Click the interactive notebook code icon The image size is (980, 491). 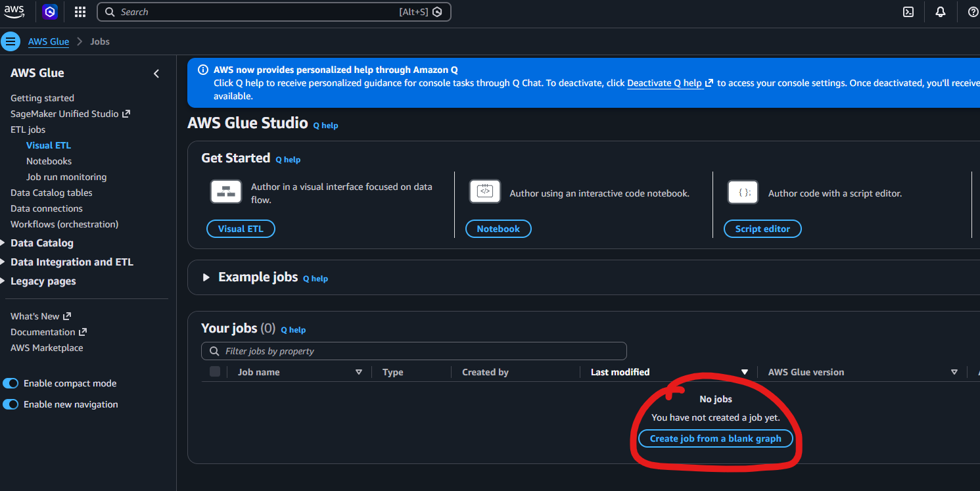[485, 191]
